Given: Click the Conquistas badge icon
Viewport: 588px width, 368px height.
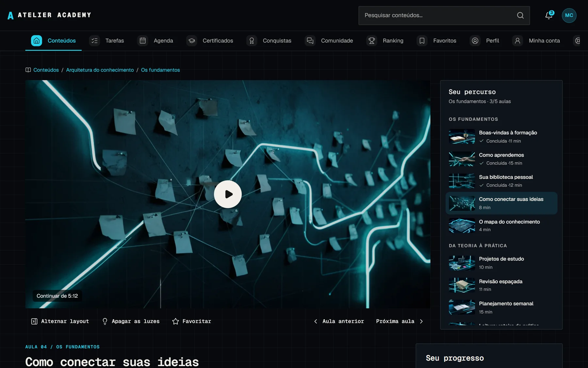Looking at the screenshot, I should (252, 41).
